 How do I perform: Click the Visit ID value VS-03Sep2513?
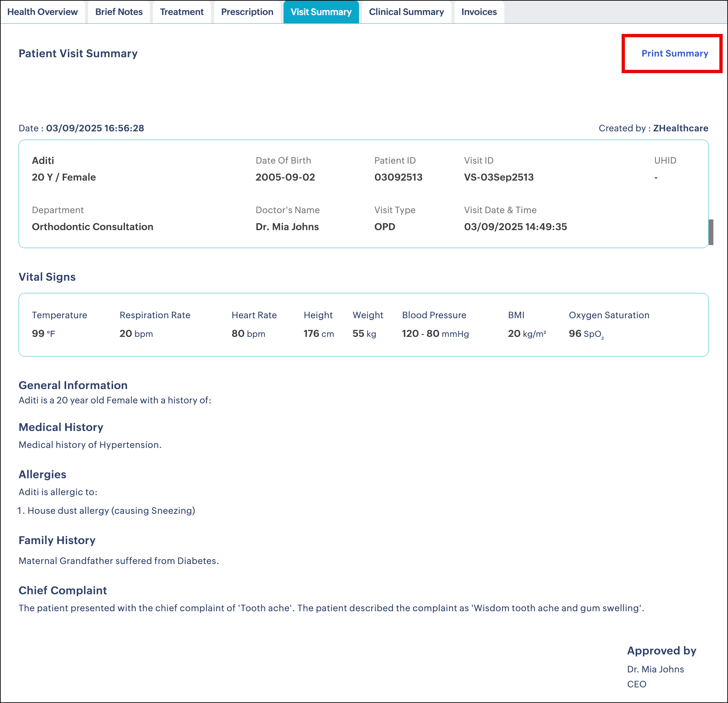point(498,177)
